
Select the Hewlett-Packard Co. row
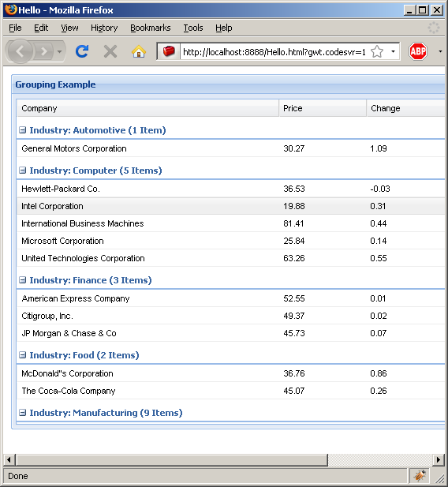230,189
